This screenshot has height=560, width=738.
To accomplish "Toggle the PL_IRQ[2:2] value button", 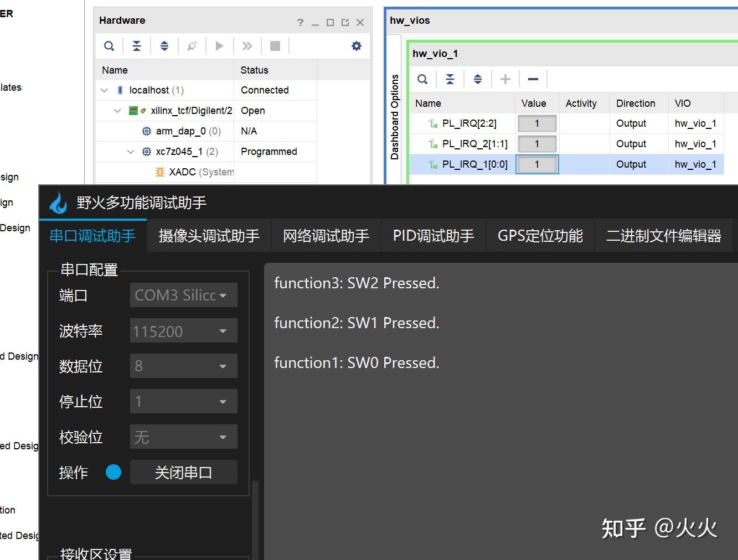I will tap(536, 123).
